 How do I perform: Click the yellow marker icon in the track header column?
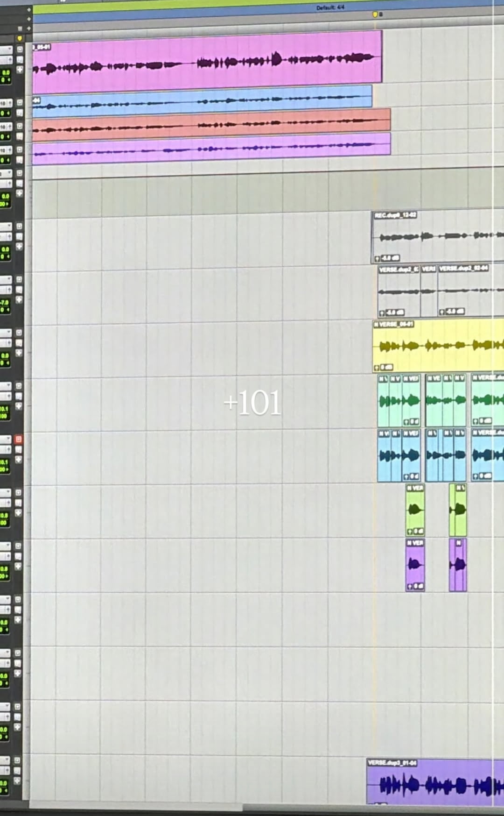point(20,38)
